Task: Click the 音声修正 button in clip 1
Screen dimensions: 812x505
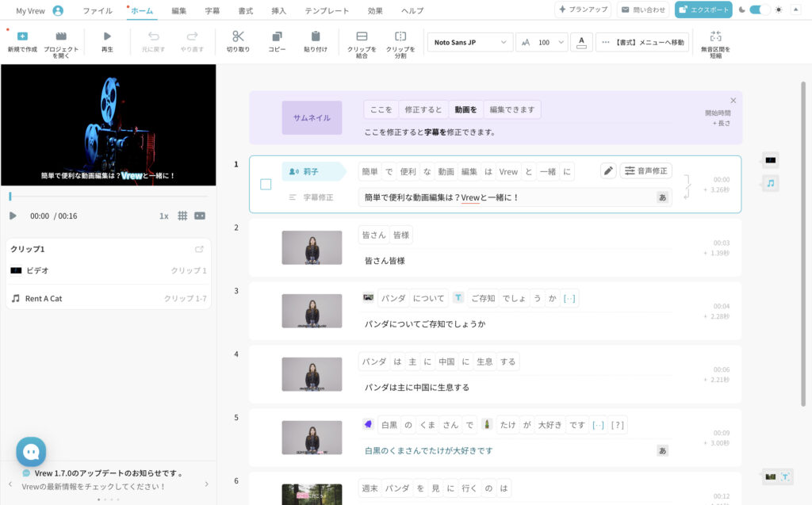Action: click(646, 171)
